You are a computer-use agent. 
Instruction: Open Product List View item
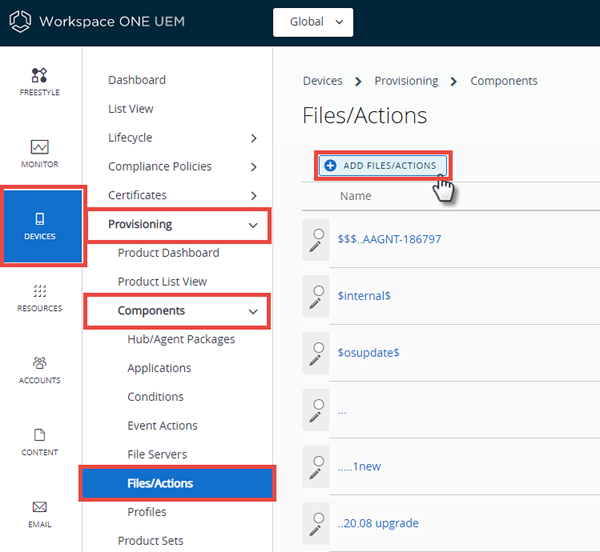coord(162,282)
